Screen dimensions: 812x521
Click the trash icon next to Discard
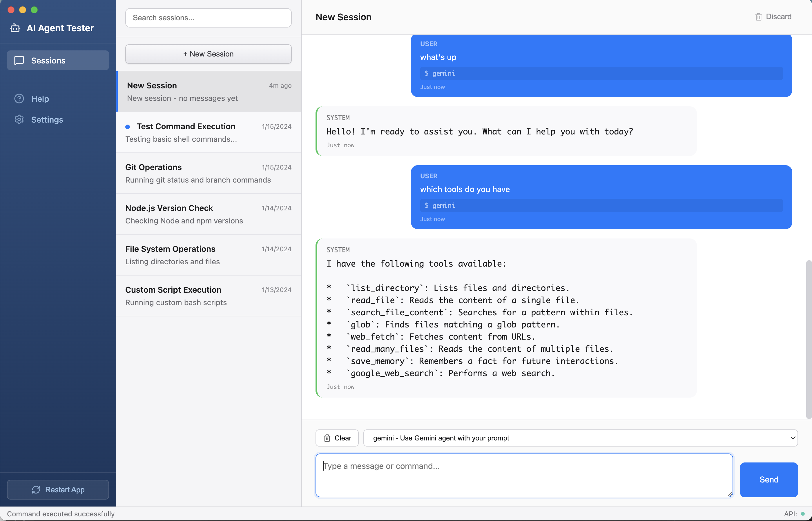[759, 17]
